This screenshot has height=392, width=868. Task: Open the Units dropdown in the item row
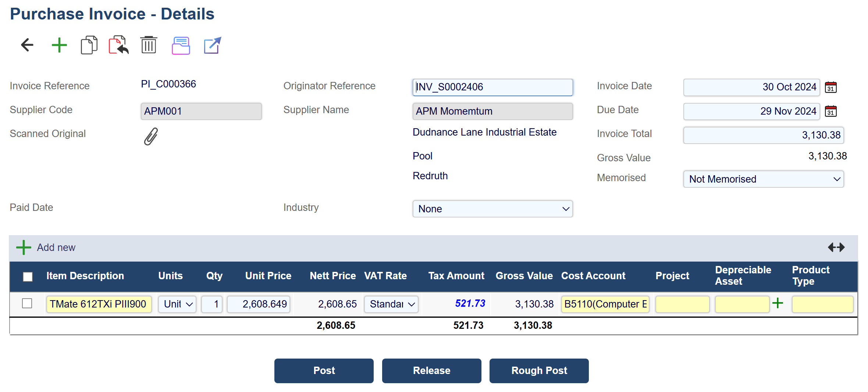click(x=177, y=304)
